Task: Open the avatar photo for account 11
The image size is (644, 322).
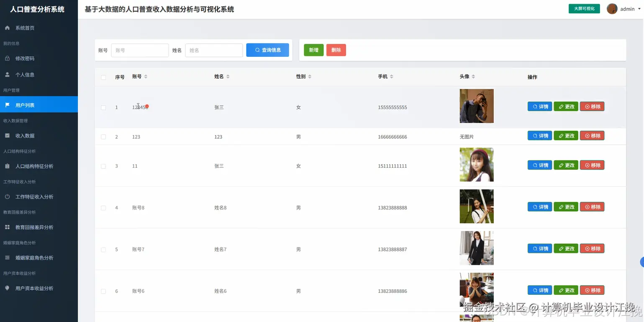Action: click(477, 164)
